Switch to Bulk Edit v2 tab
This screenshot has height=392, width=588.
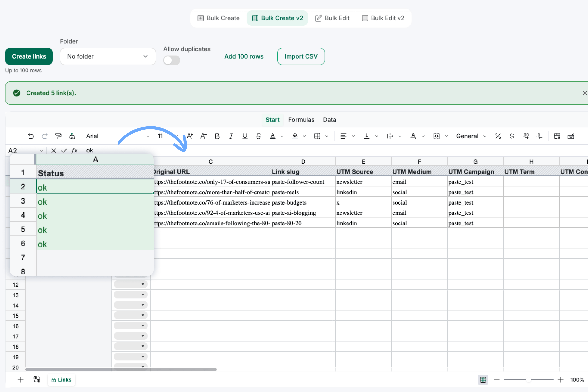pyautogui.click(x=383, y=18)
